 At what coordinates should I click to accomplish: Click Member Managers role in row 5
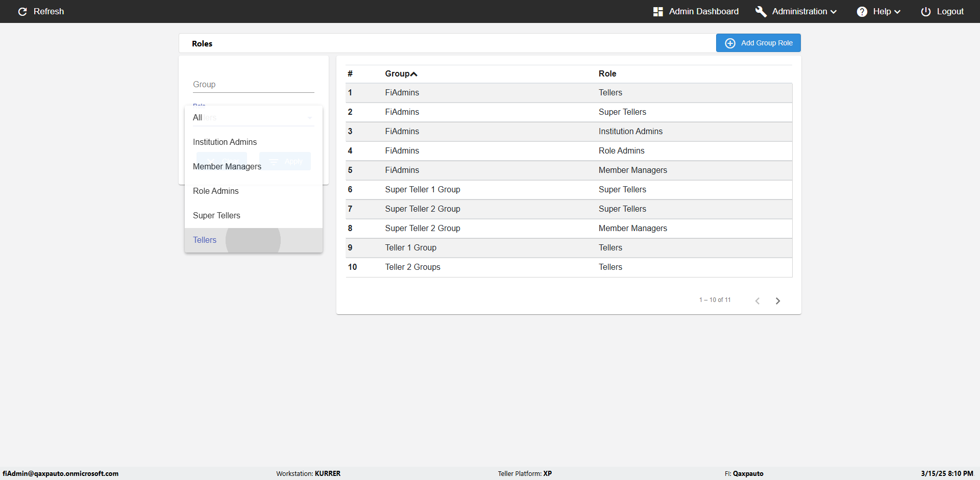(x=633, y=170)
